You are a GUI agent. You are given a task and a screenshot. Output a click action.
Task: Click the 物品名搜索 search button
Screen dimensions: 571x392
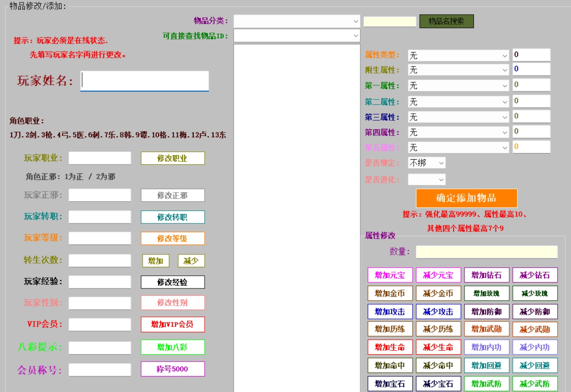tap(446, 22)
